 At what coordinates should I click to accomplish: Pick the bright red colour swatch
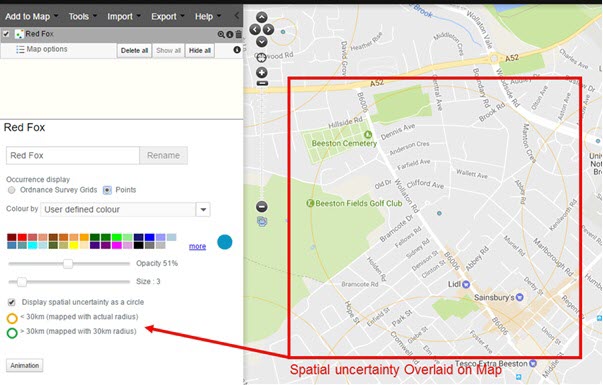click(x=22, y=237)
